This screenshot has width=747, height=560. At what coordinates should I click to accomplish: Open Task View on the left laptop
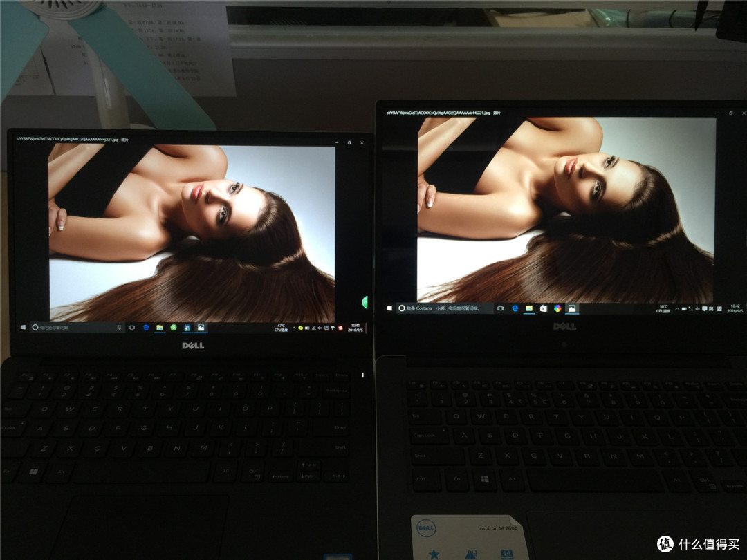tap(132, 328)
